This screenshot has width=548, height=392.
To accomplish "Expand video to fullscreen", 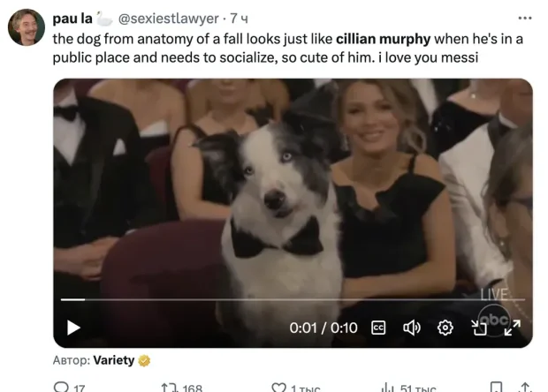I will [513, 328].
